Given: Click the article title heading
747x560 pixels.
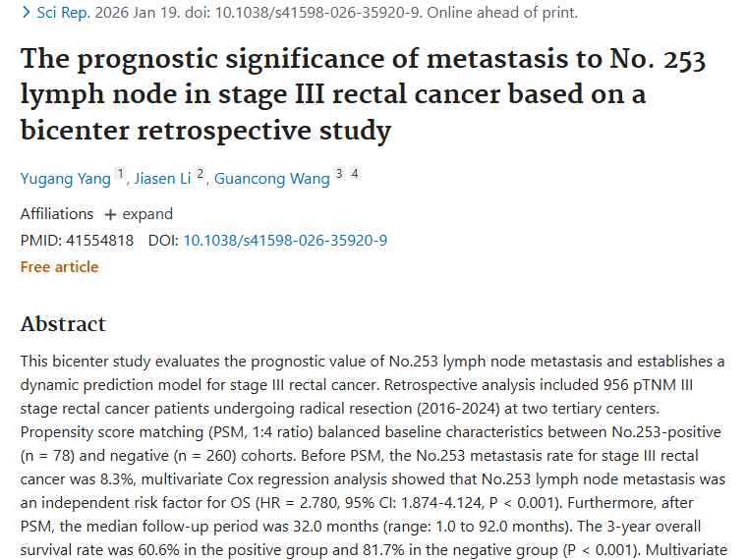Looking at the screenshot, I should point(363,94).
